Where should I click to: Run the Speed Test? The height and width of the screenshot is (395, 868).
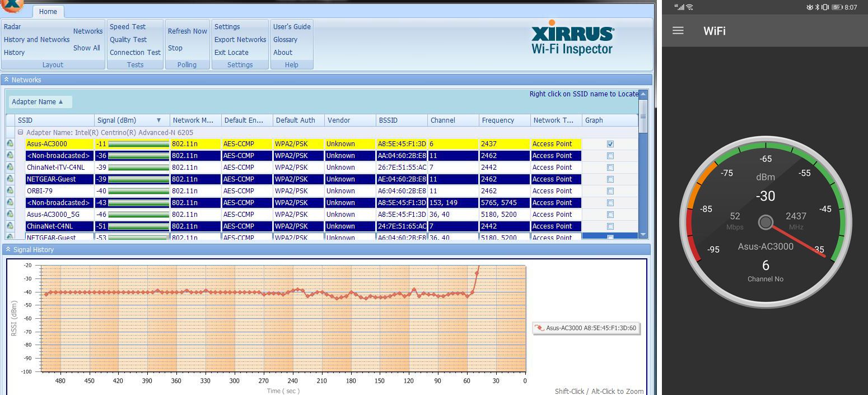click(128, 27)
